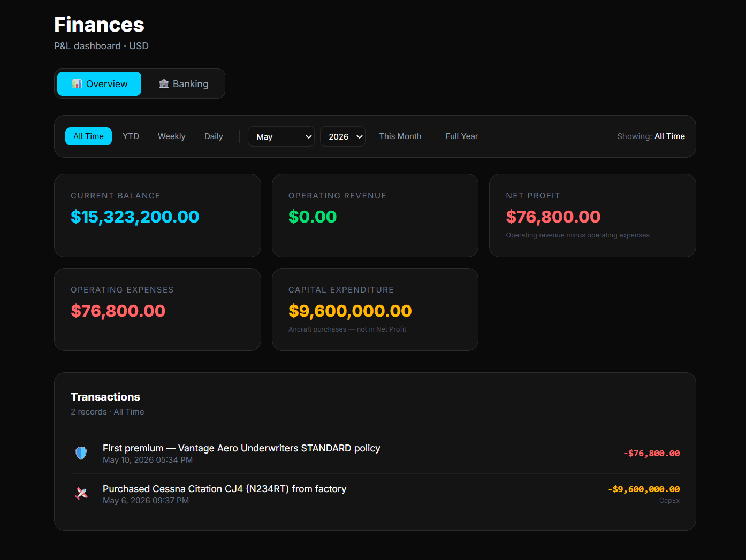Click 'Aircraft purchases — not in Net Profit' note

(347, 329)
